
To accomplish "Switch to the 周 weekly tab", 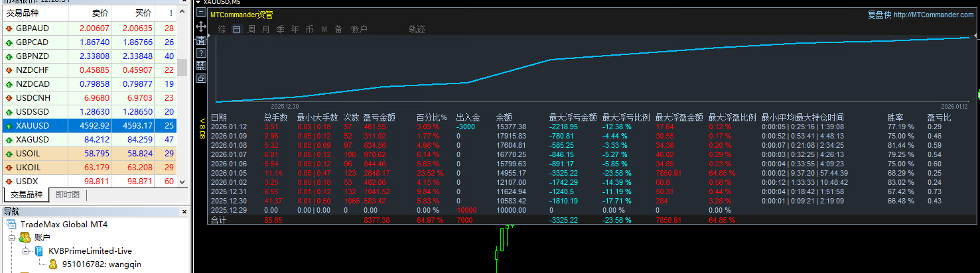I will pyautogui.click(x=251, y=29).
